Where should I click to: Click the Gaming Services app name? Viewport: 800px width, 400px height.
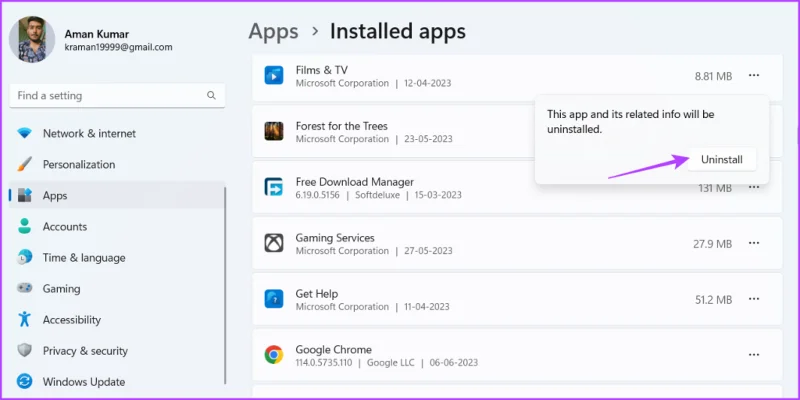[335, 238]
